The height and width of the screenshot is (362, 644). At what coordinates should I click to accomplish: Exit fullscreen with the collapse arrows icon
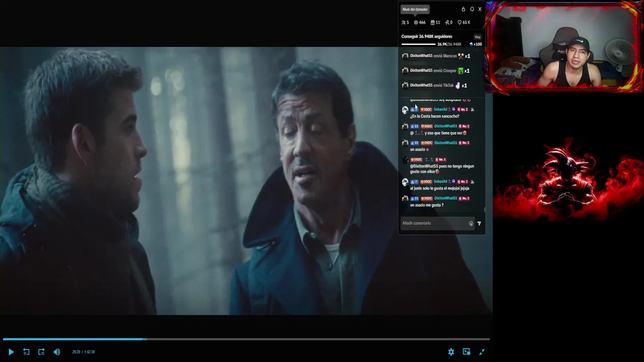coord(482,352)
